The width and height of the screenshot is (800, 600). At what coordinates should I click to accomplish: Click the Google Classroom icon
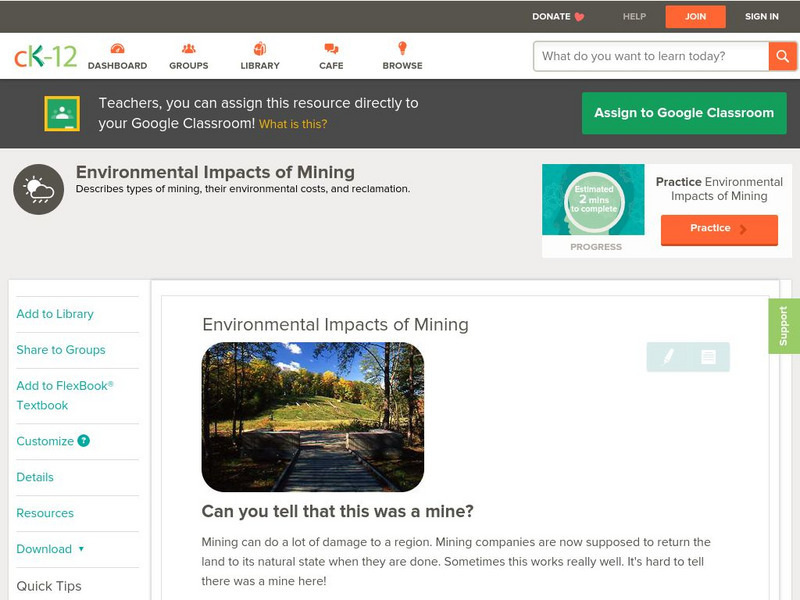[62, 114]
